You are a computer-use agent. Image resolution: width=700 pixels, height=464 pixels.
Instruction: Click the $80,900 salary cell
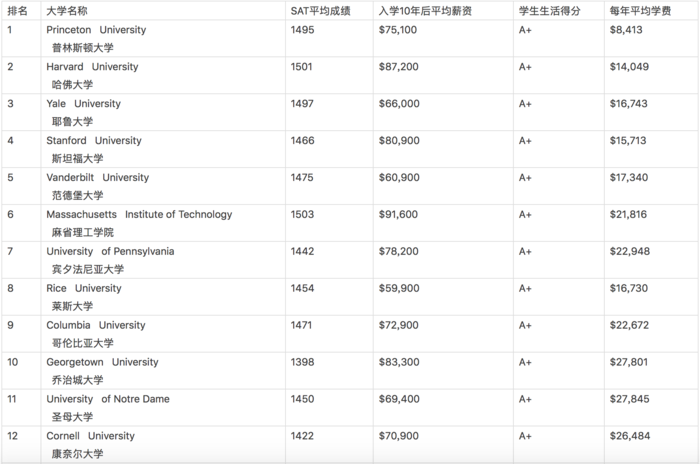399,141
